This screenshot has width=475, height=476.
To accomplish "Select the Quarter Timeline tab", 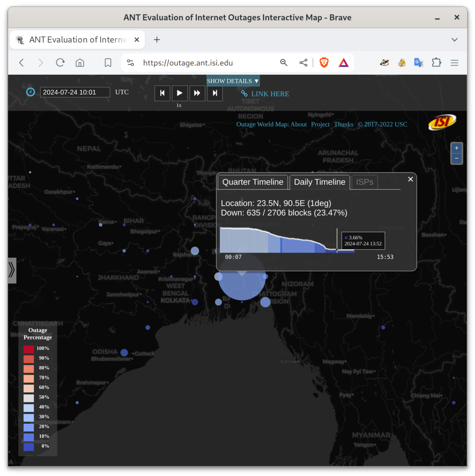I will pos(253,182).
